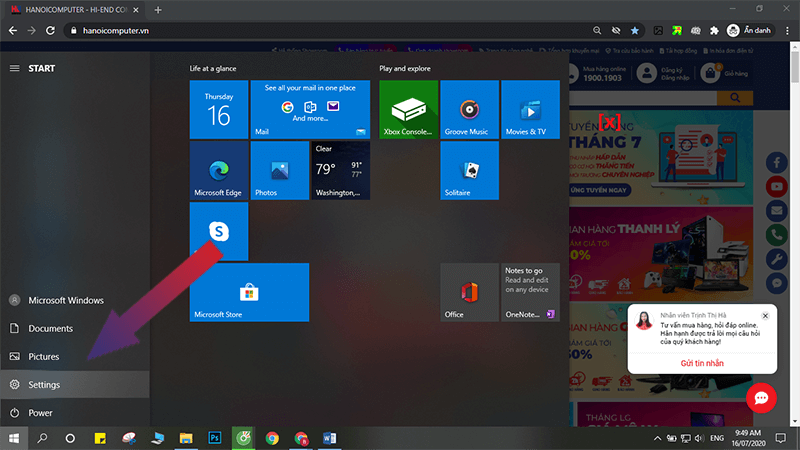Open the Groove Music tile
Image resolution: width=800 pixels, height=450 pixels.
tap(469, 110)
